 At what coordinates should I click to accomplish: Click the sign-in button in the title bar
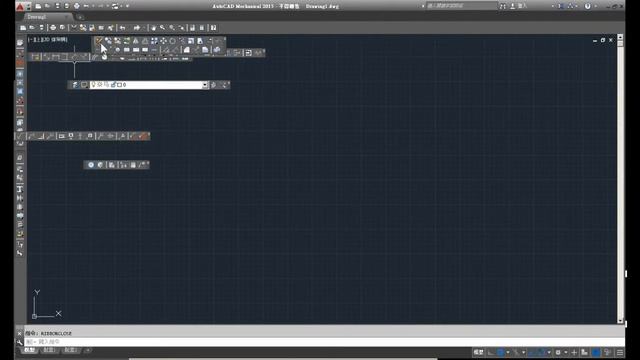coord(518,6)
